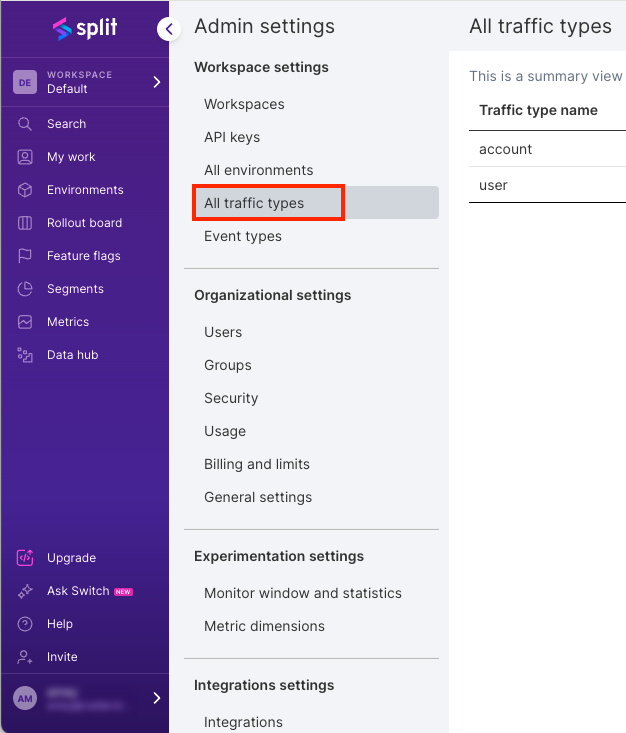The width and height of the screenshot is (626, 733).
Task: Click the Invite person-plus icon
Action: pos(25,657)
